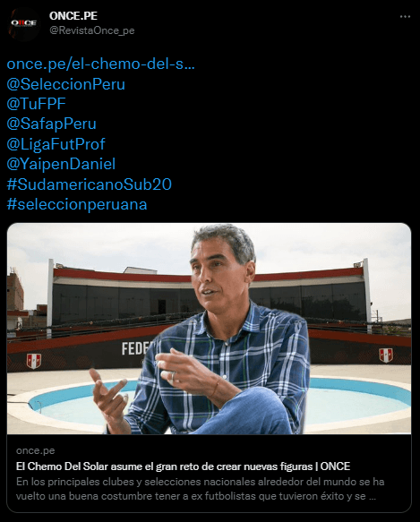Visit the @SeleccionPeru mention
Image resolution: width=420 pixels, height=522 pixels.
click(x=66, y=84)
